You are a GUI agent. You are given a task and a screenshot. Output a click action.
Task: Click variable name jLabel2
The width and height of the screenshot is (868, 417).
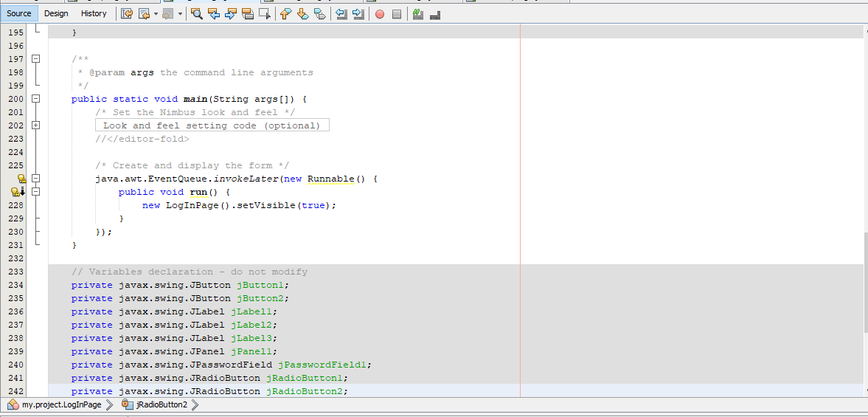[252, 325]
